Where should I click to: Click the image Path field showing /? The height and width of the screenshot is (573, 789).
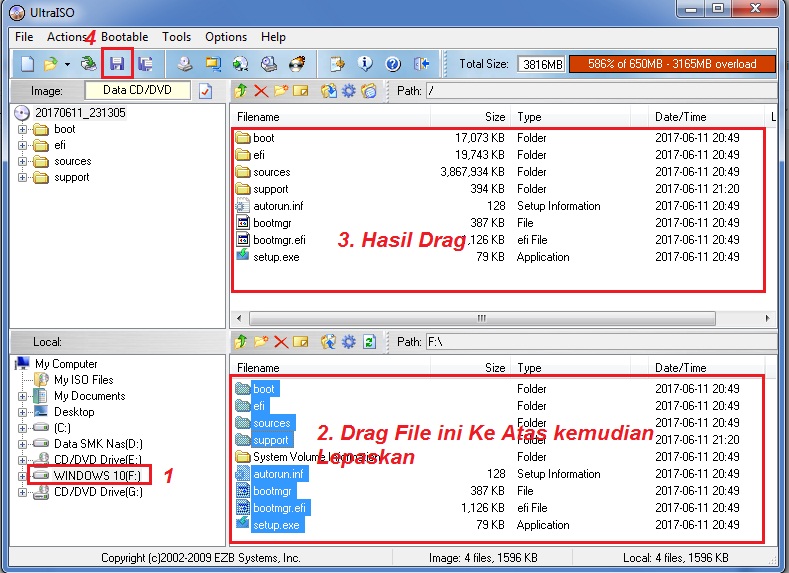pyautogui.click(x=601, y=91)
